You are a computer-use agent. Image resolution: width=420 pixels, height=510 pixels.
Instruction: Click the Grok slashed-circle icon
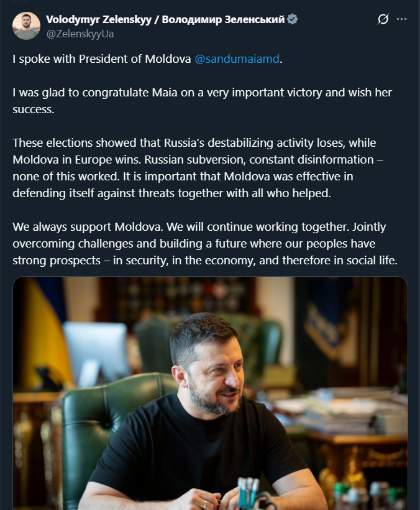point(383,19)
